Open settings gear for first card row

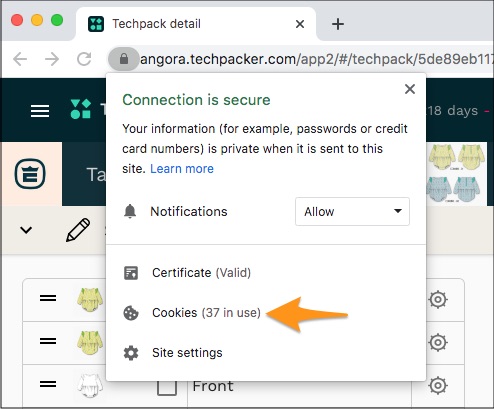(438, 299)
